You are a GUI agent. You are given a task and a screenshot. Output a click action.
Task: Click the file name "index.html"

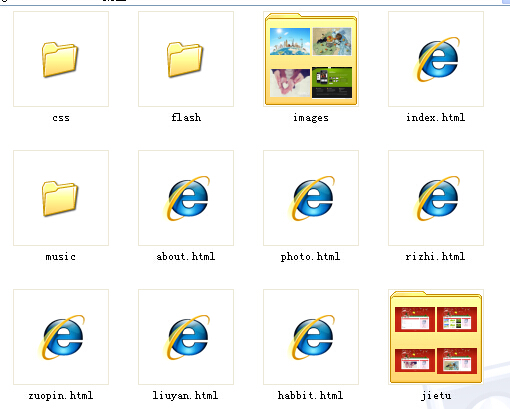coord(436,117)
